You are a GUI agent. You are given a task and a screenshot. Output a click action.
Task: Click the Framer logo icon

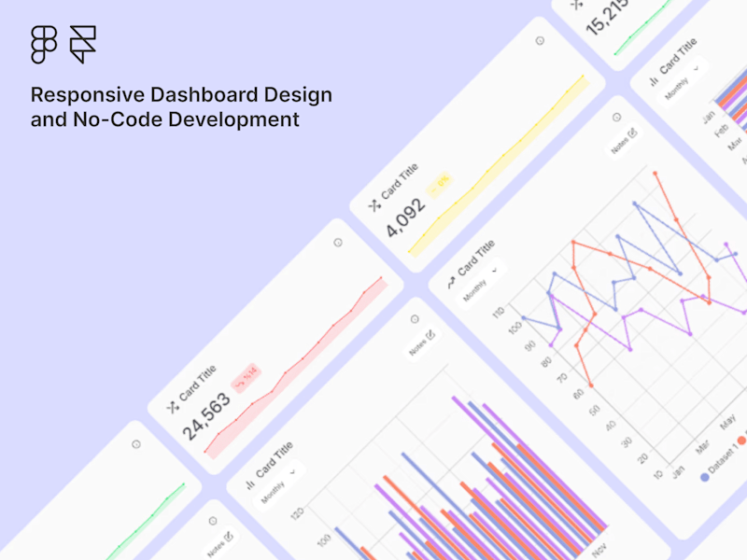coord(83,45)
